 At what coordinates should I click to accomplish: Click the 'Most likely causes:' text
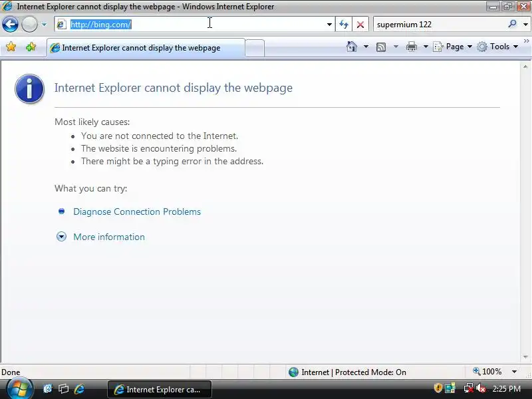(92, 122)
